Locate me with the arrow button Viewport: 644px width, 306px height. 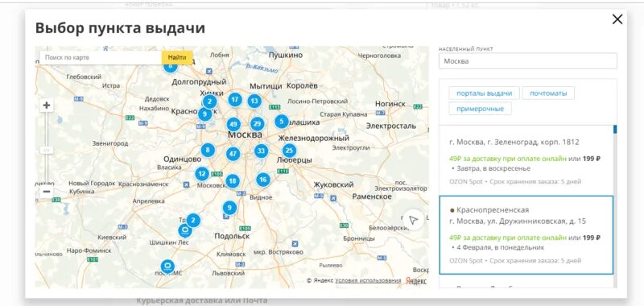pos(413,220)
